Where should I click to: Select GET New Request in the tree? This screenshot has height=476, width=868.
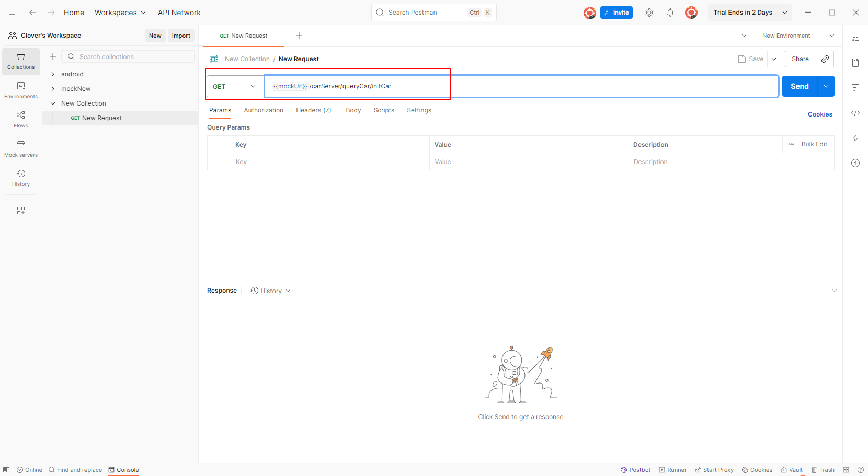coord(120,118)
